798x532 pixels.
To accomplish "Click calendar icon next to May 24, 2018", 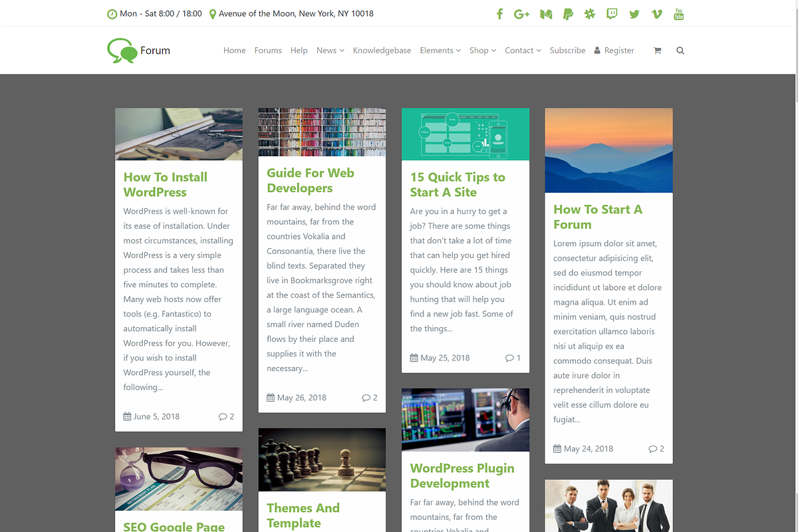I will (557, 449).
